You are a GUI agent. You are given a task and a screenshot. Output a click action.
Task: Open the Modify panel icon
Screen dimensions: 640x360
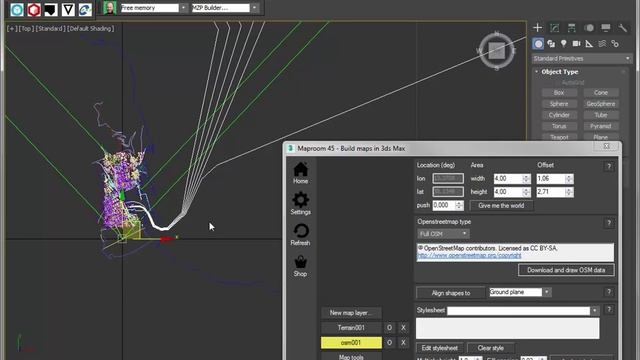(x=554, y=27)
